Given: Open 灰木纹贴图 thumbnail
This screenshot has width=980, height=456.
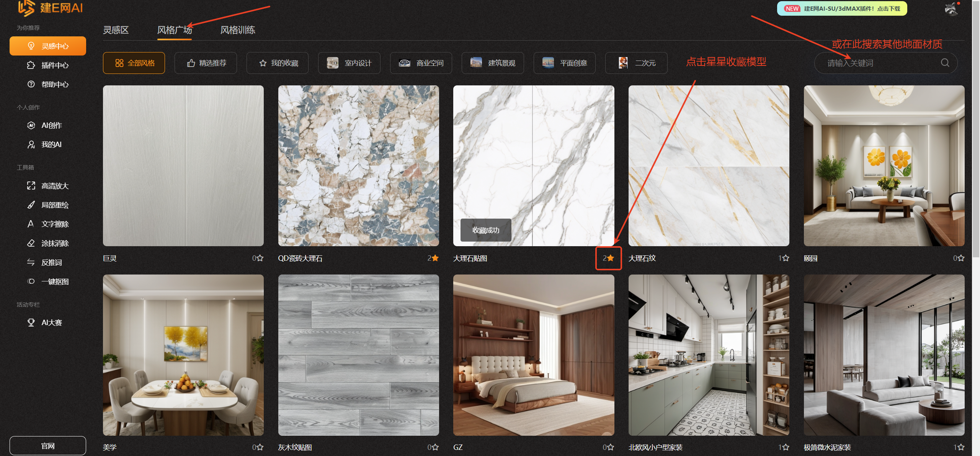Looking at the screenshot, I should pos(358,355).
